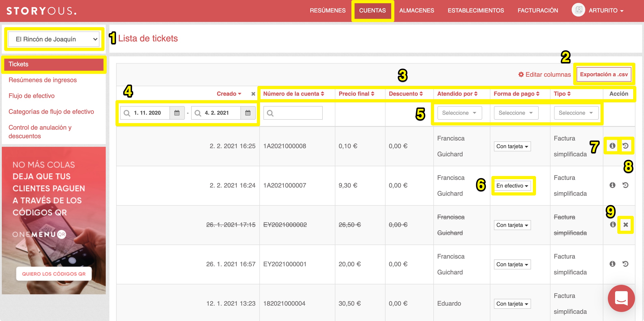The height and width of the screenshot is (321, 644).
Task: Open calendar picker for start date 1. 11. 2020
Action: [x=177, y=113]
